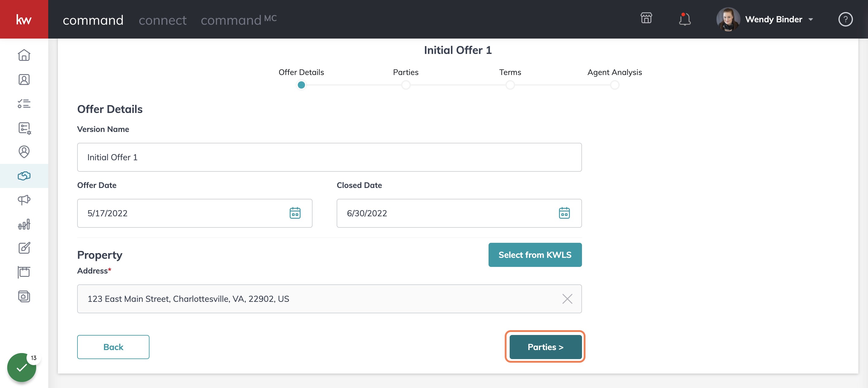Continue with the Parties > button
The height and width of the screenshot is (388, 868).
tap(545, 346)
